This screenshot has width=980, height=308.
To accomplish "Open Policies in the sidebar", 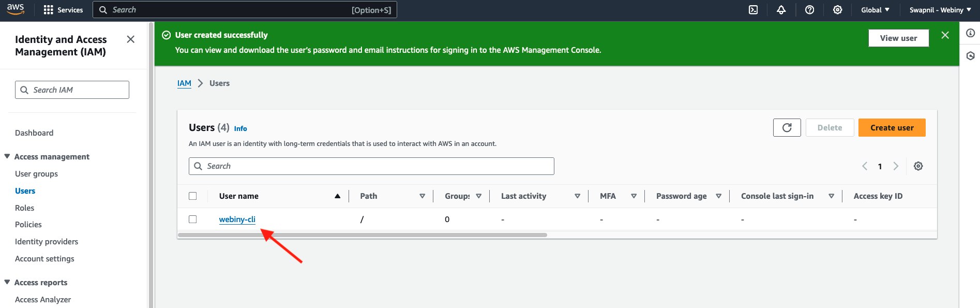I will click(28, 225).
